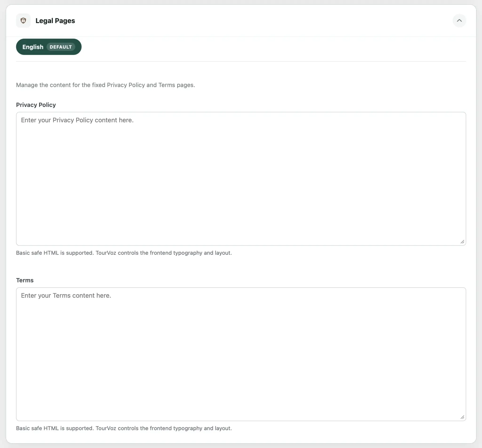
Task: Click the Privacy Policy field label
Action: point(36,105)
